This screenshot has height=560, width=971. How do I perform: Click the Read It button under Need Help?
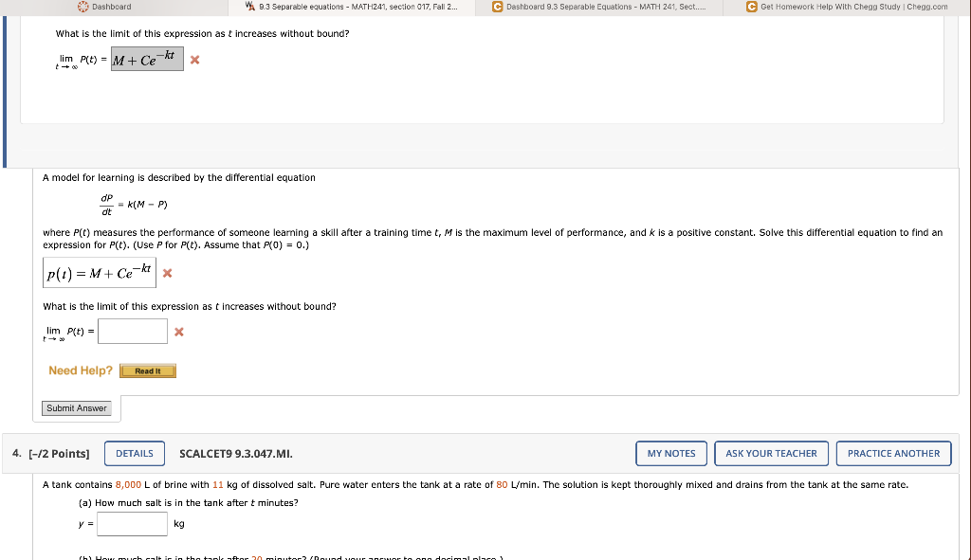coord(147,370)
